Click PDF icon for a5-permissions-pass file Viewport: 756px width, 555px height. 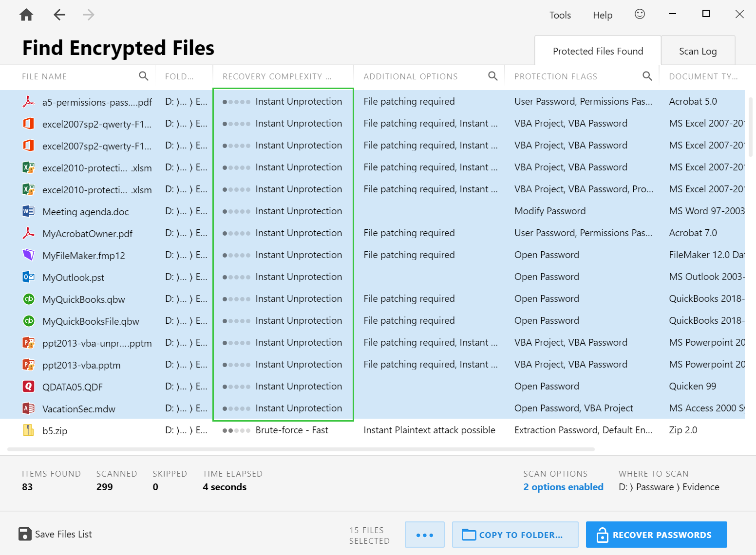29,101
